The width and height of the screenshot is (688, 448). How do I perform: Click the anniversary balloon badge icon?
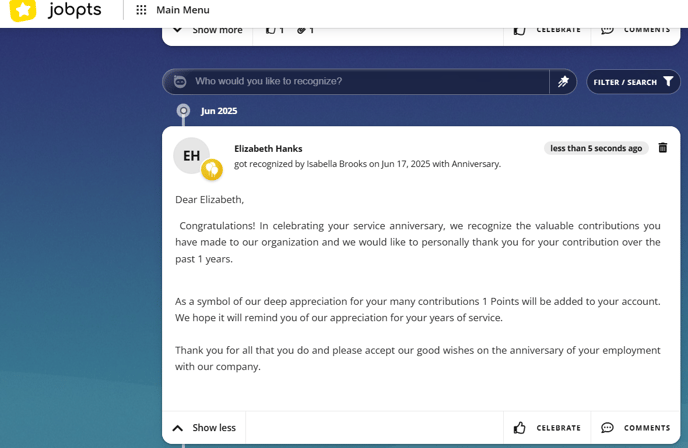click(x=212, y=169)
